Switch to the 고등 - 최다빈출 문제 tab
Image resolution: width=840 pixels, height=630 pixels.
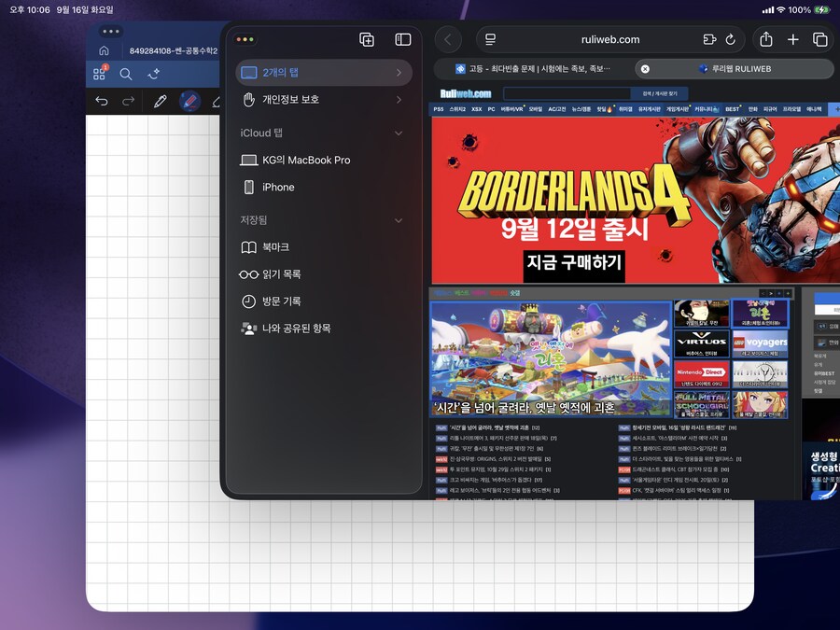(x=532, y=68)
